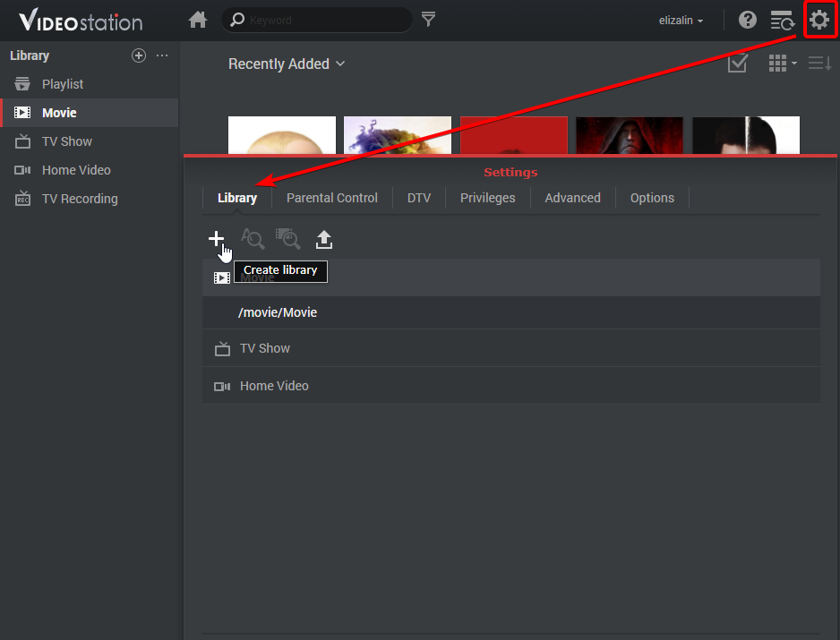
Task: Switch to the Advanced tab
Action: point(572,198)
